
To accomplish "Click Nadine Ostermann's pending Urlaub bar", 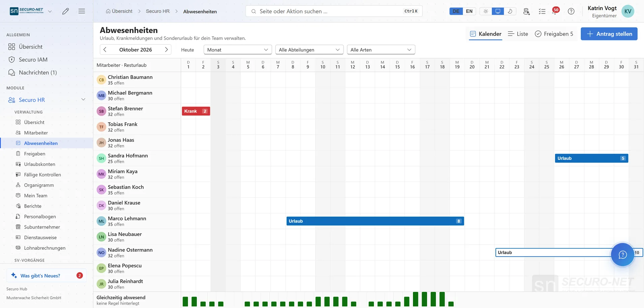I will click(x=569, y=252).
